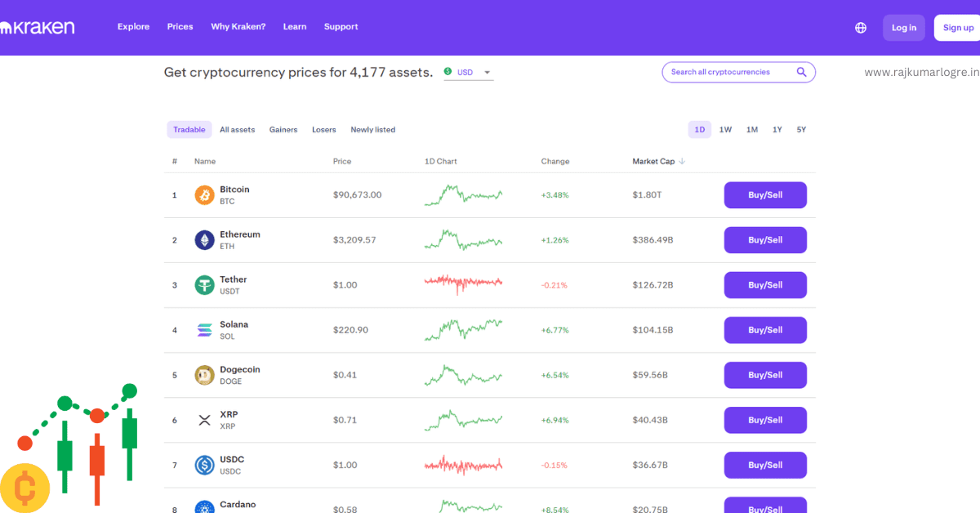Screen dimensions: 980x513
Task: Open the USD currency dropdown
Action: pos(469,73)
